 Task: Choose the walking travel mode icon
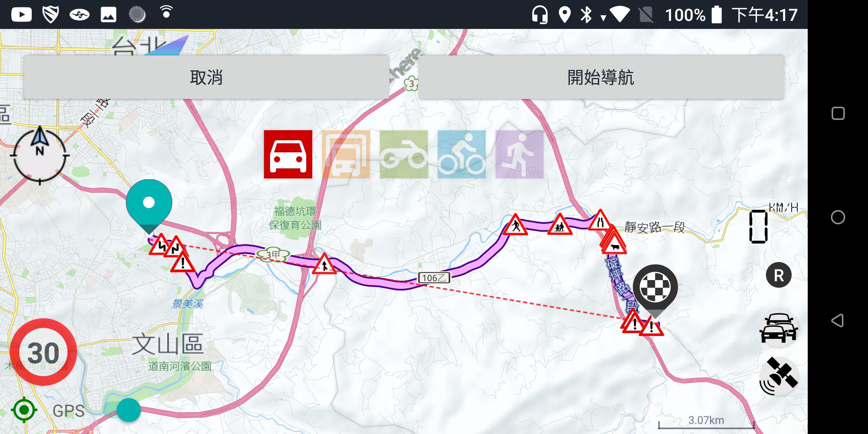[520, 154]
